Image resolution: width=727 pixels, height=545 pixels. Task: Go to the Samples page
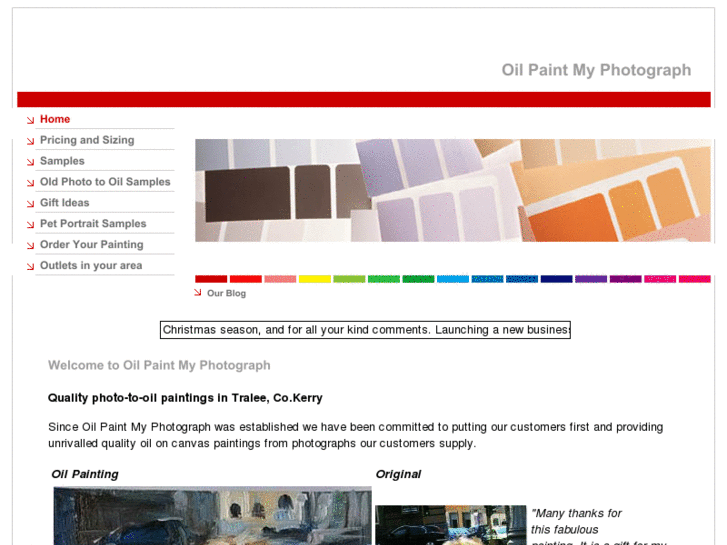point(62,161)
